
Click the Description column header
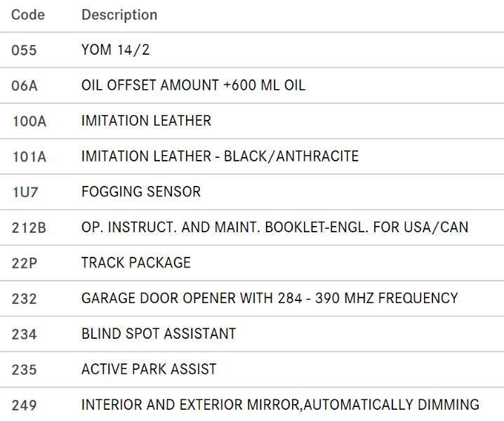coord(119,15)
